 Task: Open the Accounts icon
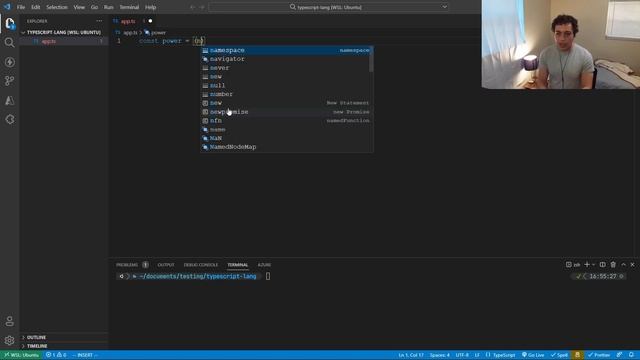[9, 321]
